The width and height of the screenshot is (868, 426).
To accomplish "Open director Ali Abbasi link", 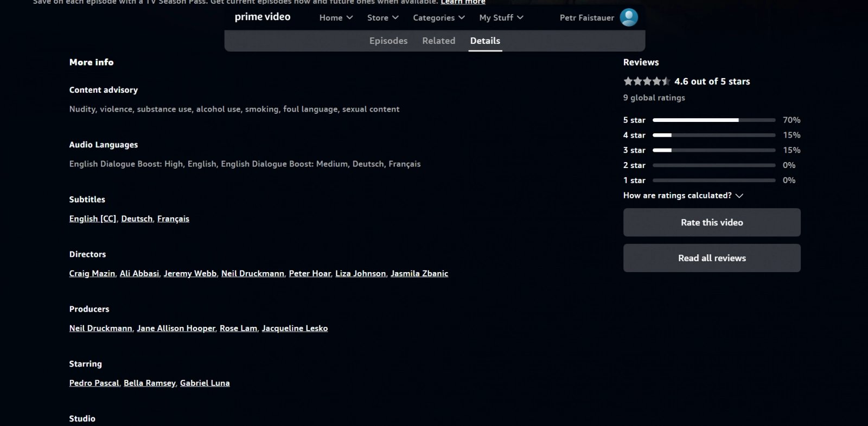I will [x=139, y=274].
